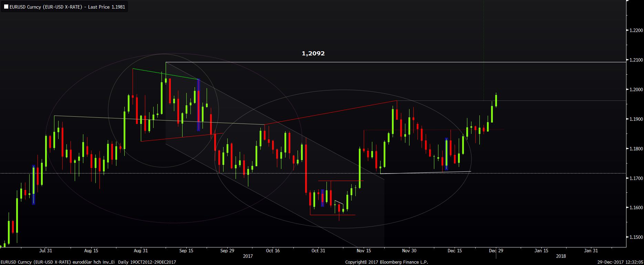The height and width of the screenshot is (265, 644).
Task: Click the 1.2200 price axis label
Action: [x=636, y=30]
